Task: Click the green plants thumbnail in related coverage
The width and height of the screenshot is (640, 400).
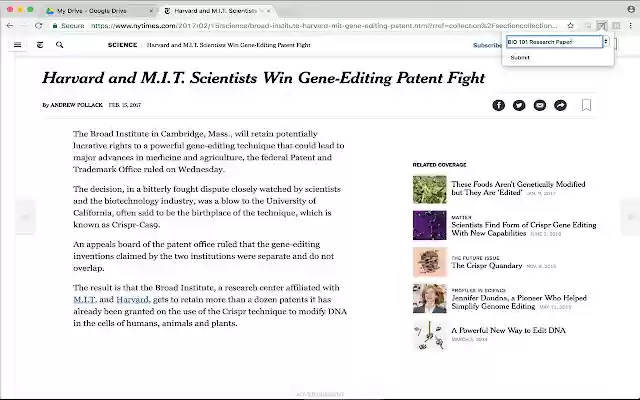Action: [429, 189]
